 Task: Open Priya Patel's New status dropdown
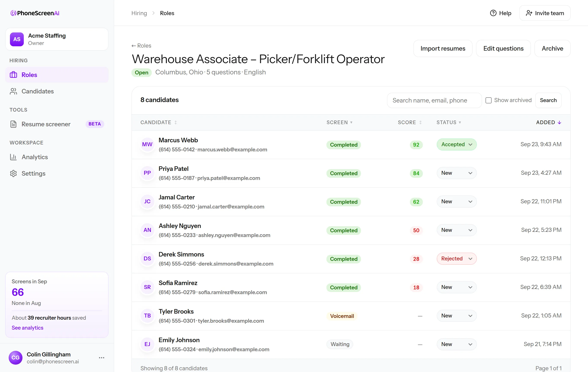(457, 173)
